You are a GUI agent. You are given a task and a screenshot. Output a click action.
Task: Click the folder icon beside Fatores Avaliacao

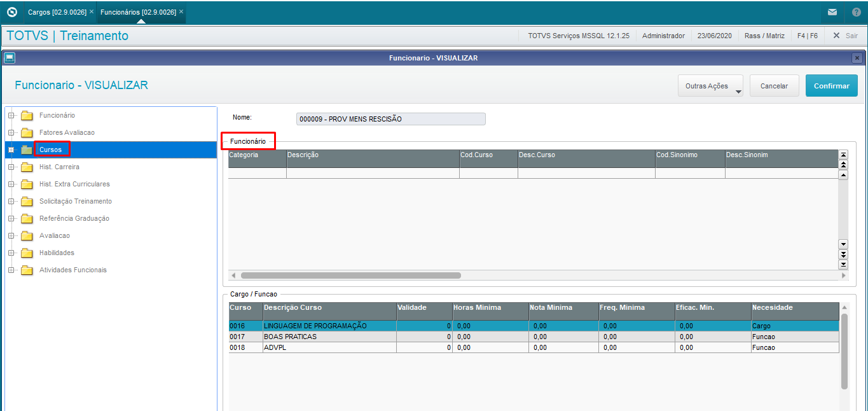click(27, 132)
